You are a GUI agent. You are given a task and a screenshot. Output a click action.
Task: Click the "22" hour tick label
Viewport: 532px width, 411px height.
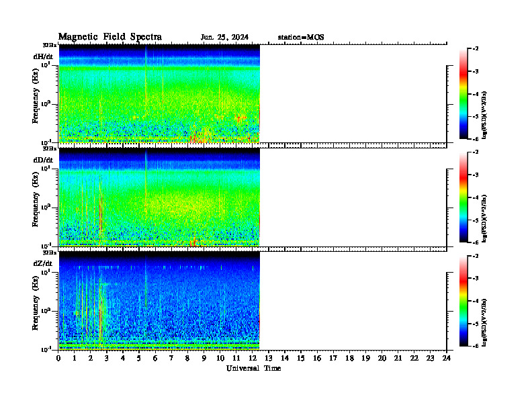click(414, 359)
